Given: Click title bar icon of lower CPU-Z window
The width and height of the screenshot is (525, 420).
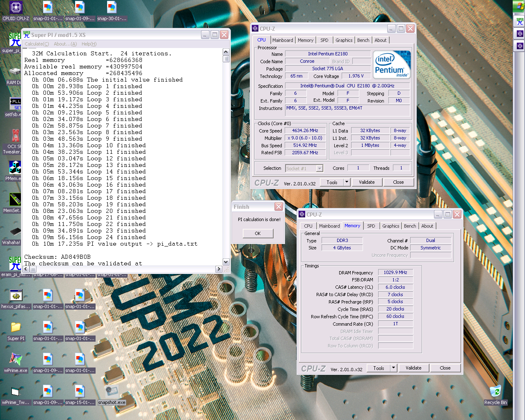Looking at the screenshot, I should pyautogui.click(x=302, y=215).
